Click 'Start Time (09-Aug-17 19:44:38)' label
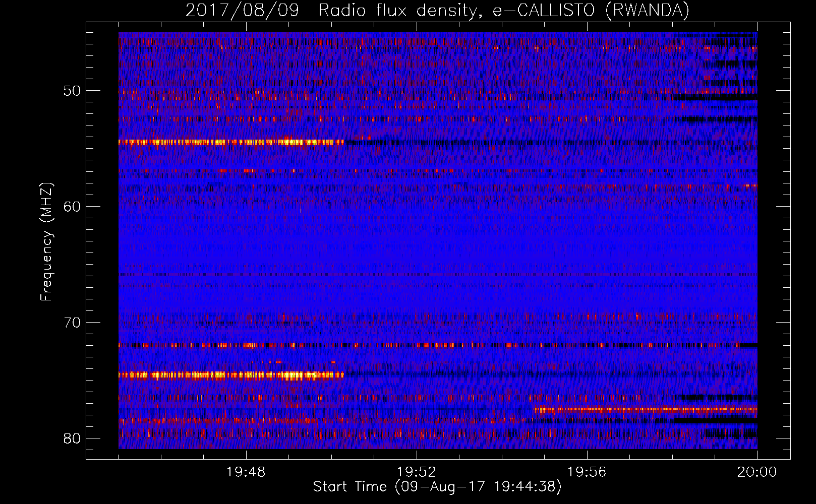Screen dimensions: 816x504 [437, 487]
